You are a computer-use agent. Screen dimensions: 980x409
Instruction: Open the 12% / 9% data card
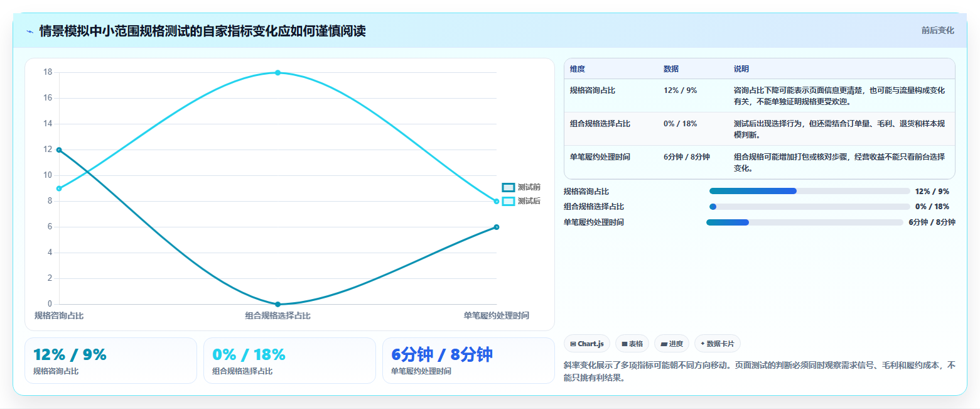[x=110, y=361]
